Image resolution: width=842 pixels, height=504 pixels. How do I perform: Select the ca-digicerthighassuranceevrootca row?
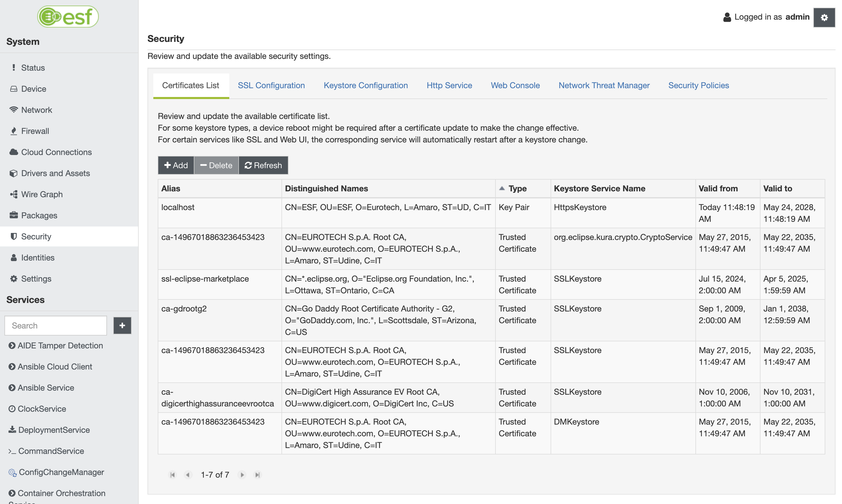[x=491, y=398]
